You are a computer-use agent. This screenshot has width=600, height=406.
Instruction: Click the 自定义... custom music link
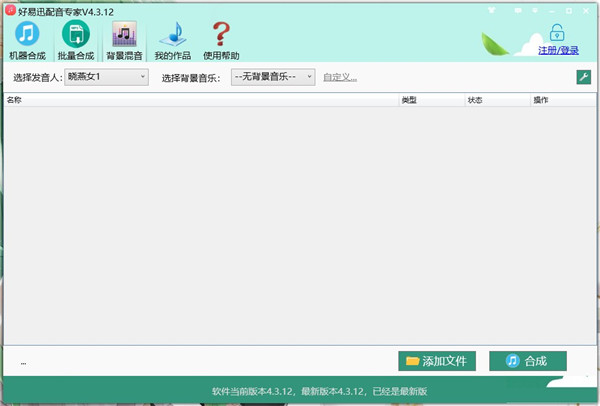[340, 77]
